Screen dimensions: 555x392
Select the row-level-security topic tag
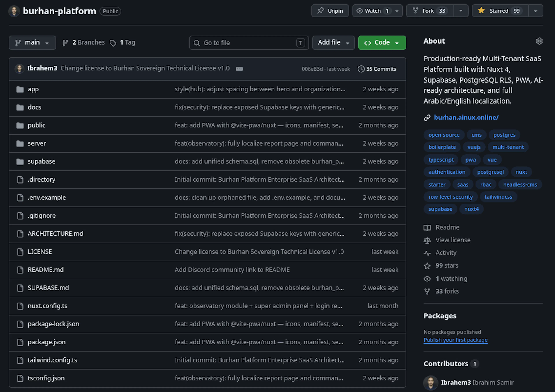coord(451,197)
